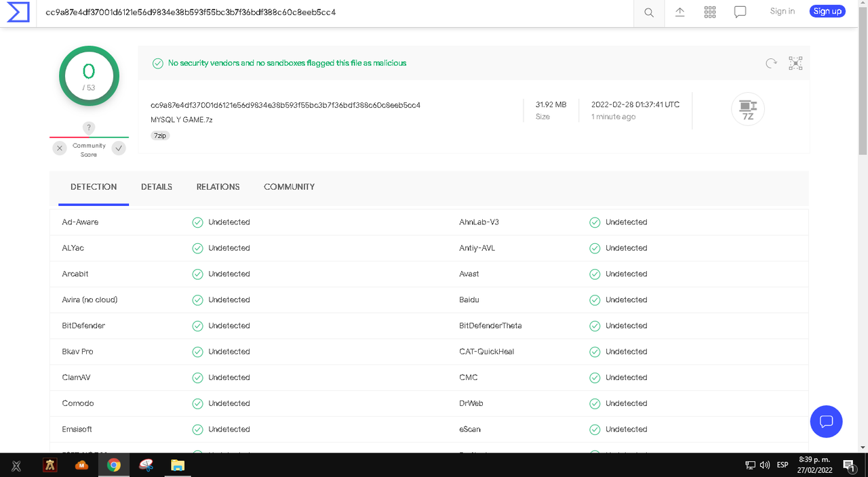This screenshot has width=868, height=477.
Task: Open the comments speech bubble icon
Action: click(741, 12)
